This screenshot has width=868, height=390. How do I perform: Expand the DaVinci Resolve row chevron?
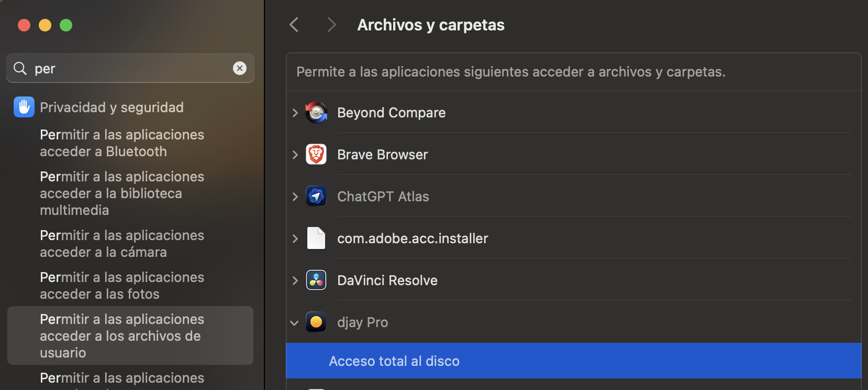[295, 280]
